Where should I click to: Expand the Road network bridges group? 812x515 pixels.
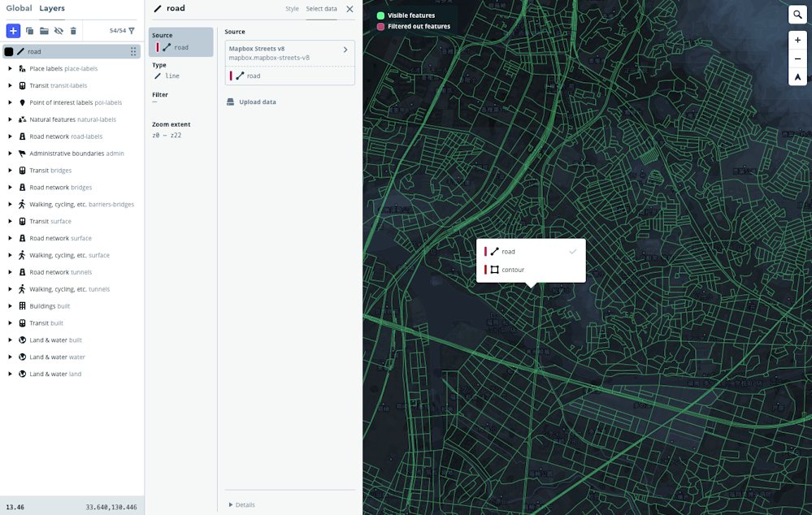click(x=10, y=188)
